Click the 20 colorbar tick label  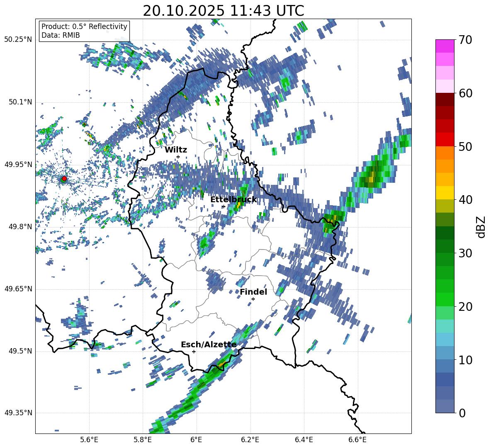465,307
